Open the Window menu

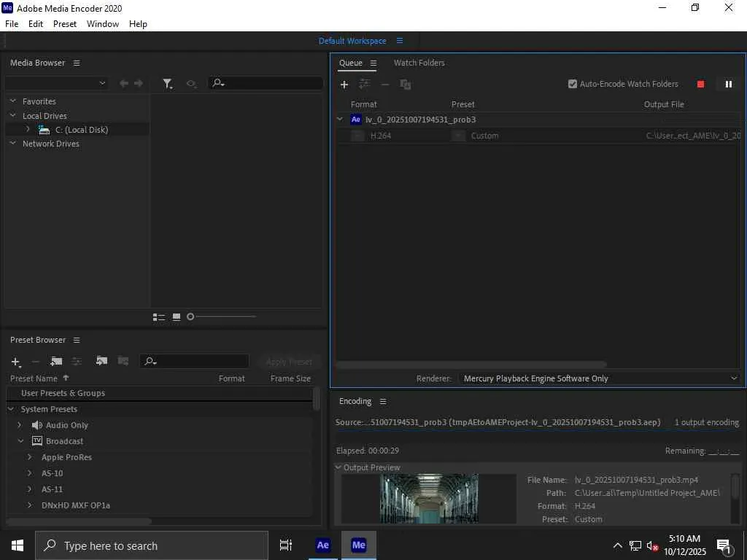(103, 24)
